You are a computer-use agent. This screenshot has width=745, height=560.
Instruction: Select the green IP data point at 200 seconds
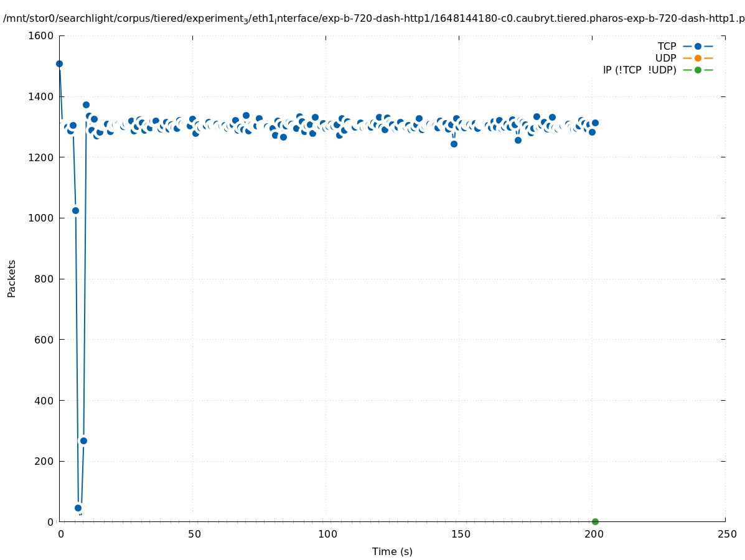[595, 521]
